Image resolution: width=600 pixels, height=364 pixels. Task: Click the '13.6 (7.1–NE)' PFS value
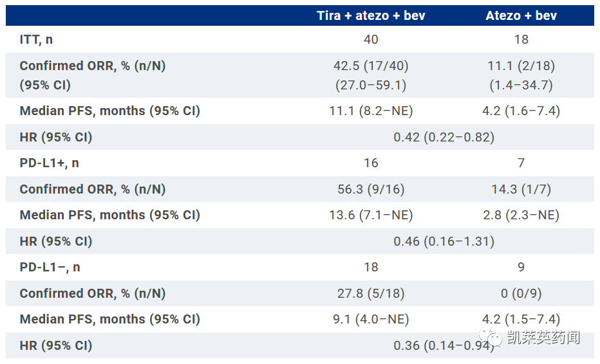click(x=371, y=215)
